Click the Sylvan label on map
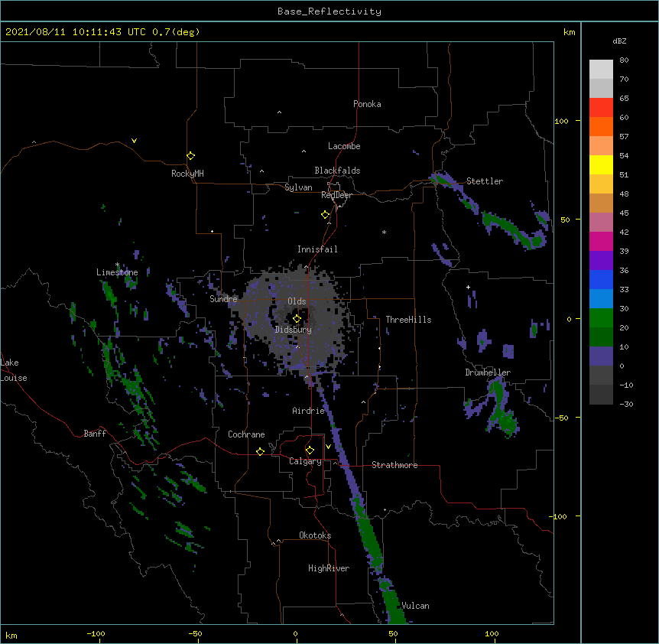The image size is (659, 644). [x=298, y=187]
